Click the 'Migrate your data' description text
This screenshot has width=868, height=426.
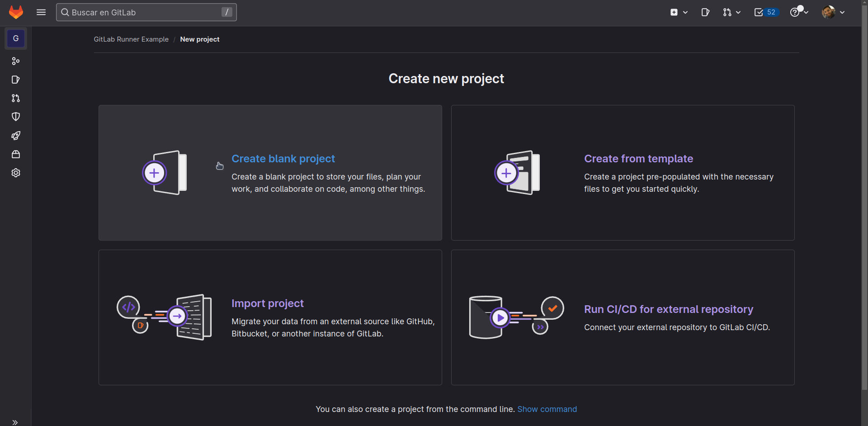coord(333,327)
